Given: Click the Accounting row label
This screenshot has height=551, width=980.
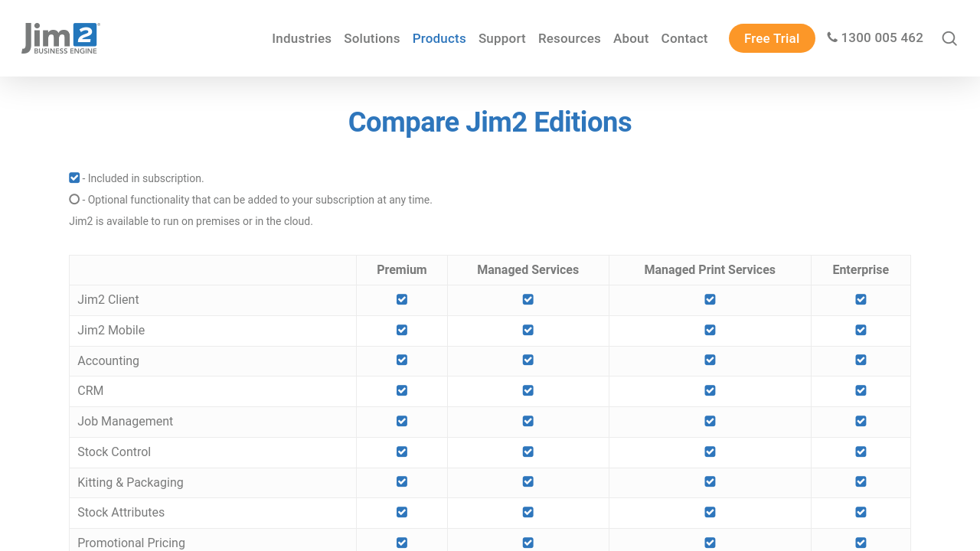Looking at the screenshot, I should coord(108,360).
